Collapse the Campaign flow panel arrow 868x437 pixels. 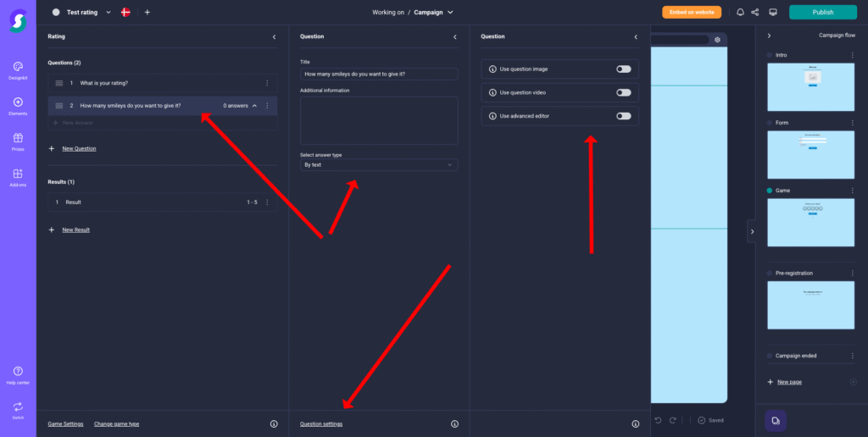click(x=769, y=36)
